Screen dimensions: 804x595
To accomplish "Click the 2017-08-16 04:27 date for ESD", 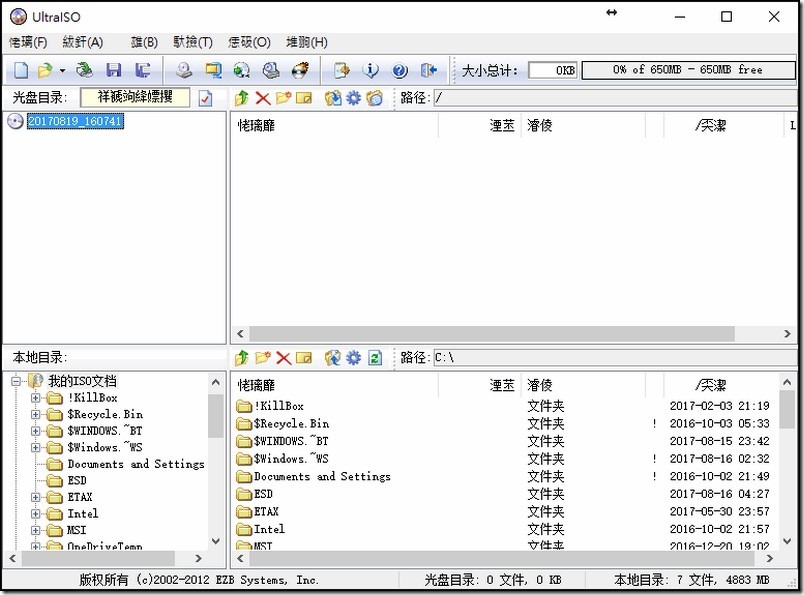I will pos(719,494).
